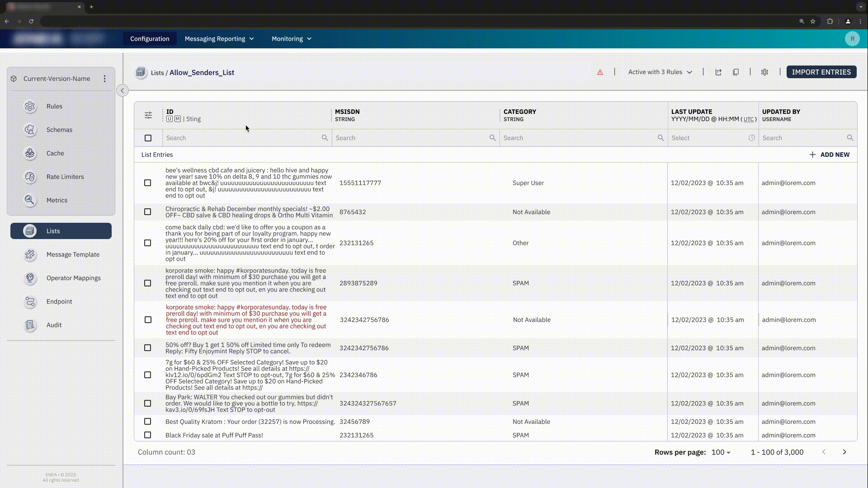Open the Monitoring menu
The height and width of the screenshot is (488, 868).
291,38
